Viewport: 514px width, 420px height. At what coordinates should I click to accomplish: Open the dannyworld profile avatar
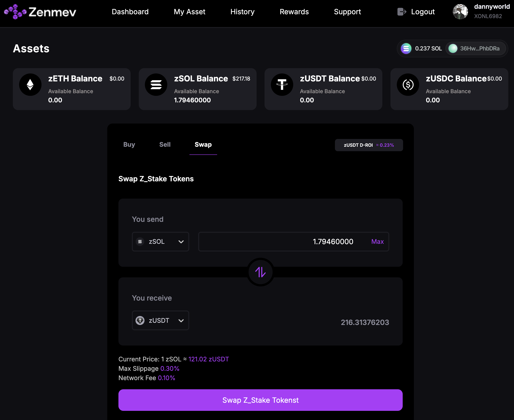tap(460, 12)
